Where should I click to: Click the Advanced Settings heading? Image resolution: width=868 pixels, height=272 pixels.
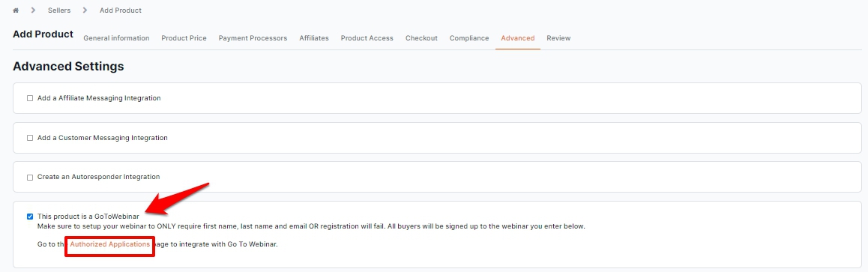click(x=68, y=67)
